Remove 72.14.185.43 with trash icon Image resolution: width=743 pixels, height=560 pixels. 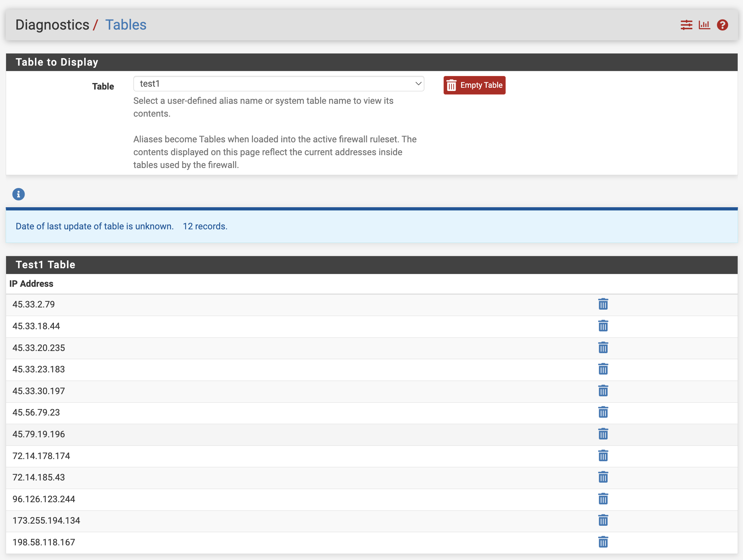tap(603, 477)
